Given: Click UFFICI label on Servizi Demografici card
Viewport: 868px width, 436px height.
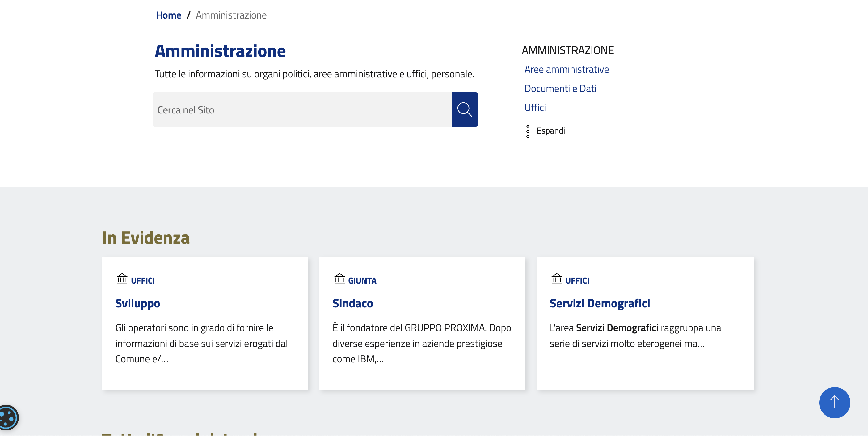Looking at the screenshot, I should point(577,280).
